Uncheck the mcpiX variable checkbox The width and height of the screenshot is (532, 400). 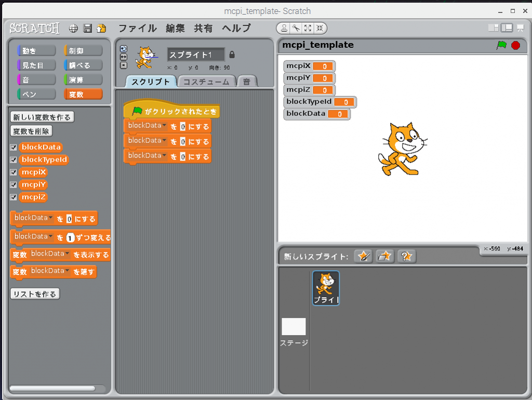coord(14,172)
